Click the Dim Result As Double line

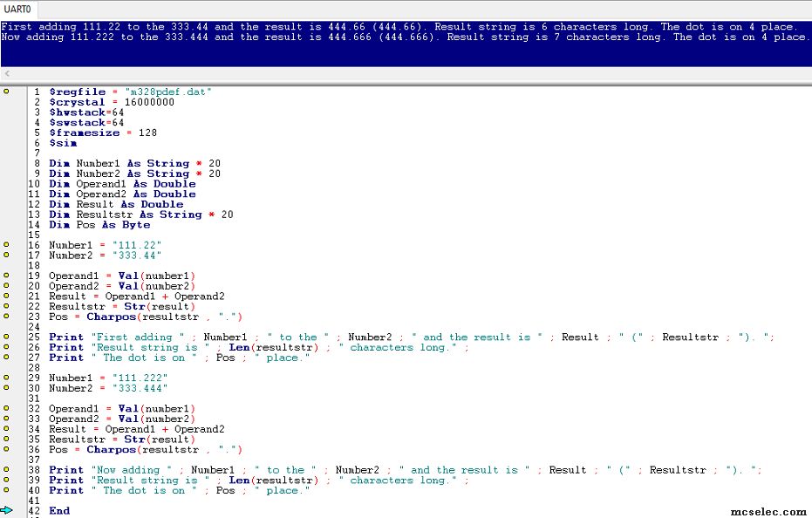[x=116, y=204]
